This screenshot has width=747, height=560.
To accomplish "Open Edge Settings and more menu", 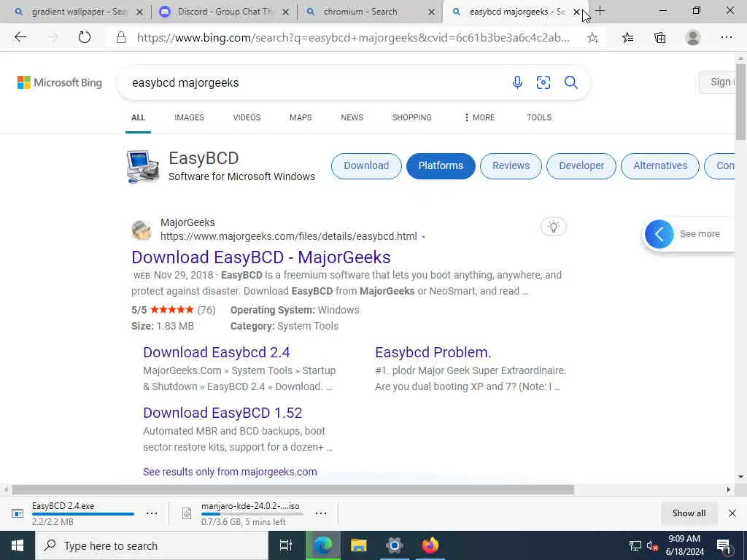I will (x=726, y=38).
